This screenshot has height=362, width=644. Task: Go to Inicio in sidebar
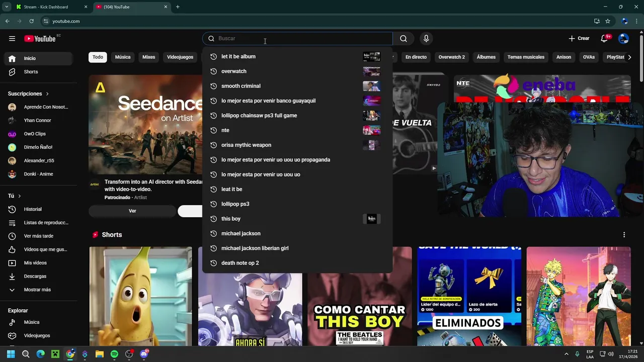[x=39, y=58]
